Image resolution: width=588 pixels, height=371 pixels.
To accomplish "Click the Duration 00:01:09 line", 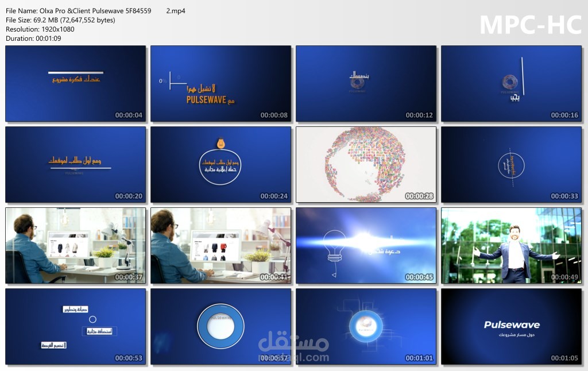I will [33, 38].
